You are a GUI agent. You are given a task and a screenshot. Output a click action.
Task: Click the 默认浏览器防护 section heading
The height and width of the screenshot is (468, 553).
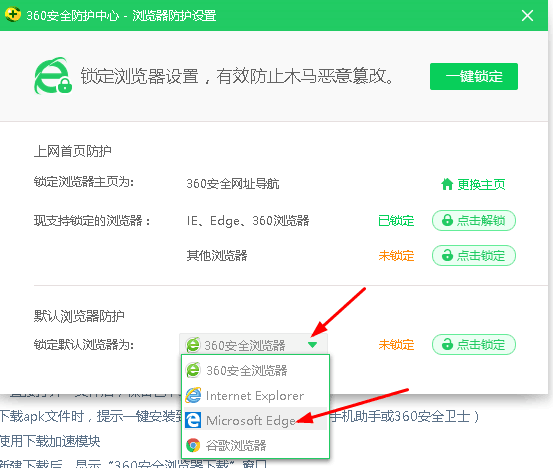tap(79, 316)
